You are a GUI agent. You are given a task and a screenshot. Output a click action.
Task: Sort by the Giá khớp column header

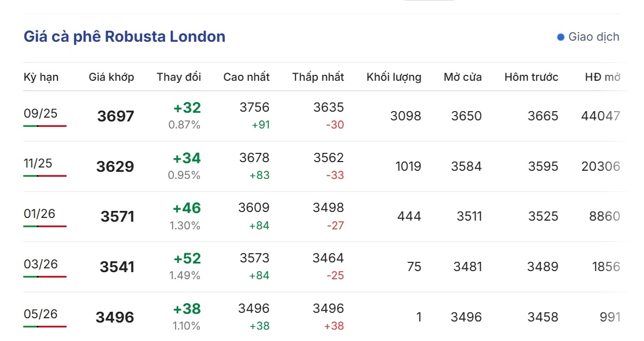(111, 77)
